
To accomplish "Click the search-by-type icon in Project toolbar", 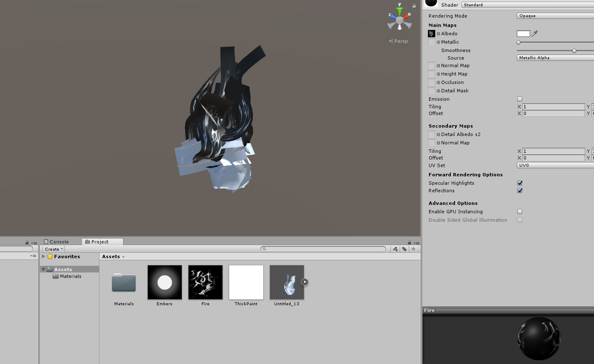I will point(395,249).
